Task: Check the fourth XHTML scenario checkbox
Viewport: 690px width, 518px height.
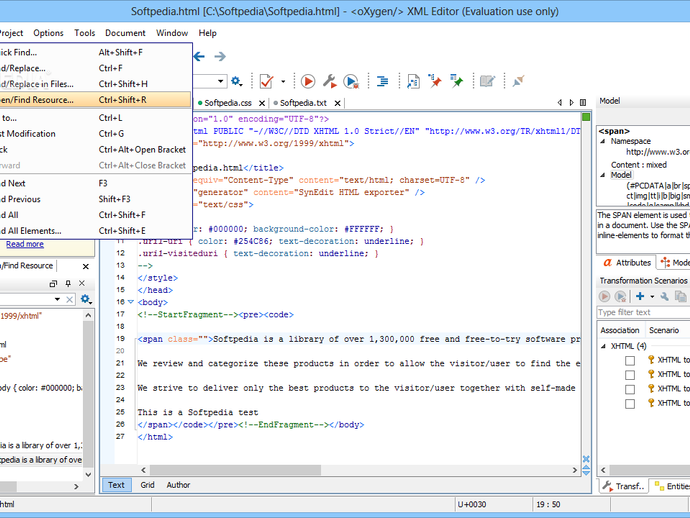Action: tap(630, 404)
